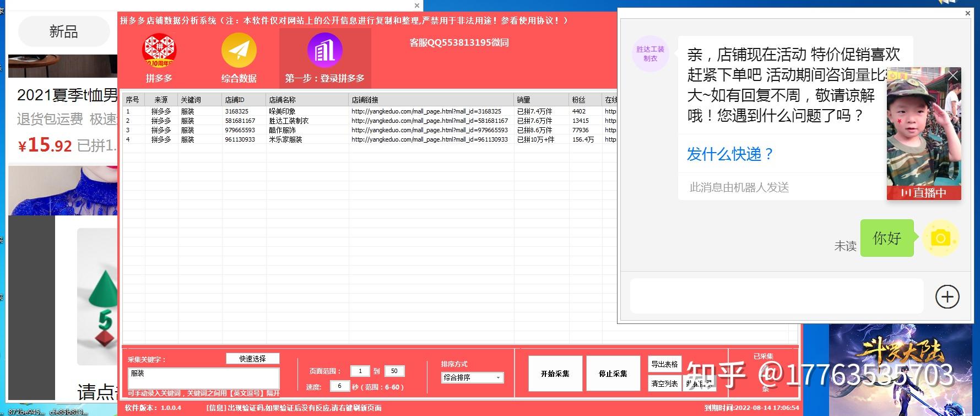Click the 停止采集 button
The width and height of the screenshot is (980, 416).
point(613,374)
